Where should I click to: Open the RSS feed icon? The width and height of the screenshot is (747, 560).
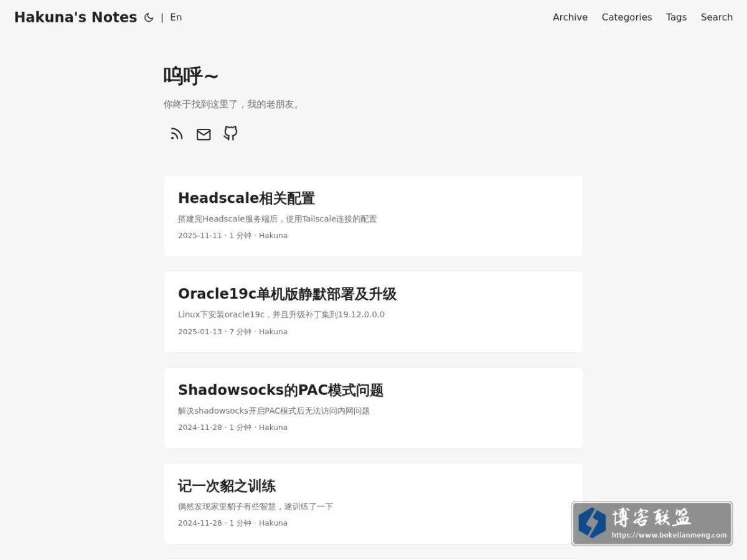pyautogui.click(x=177, y=134)
